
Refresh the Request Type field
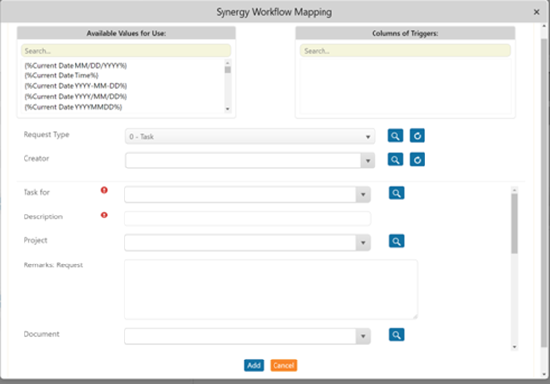tap(417, 136)
